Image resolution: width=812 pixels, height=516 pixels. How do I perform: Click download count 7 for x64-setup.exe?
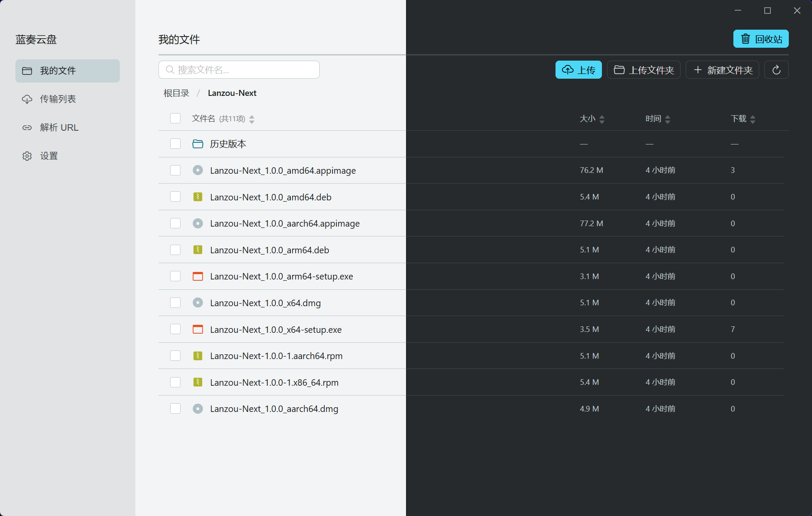[733, 329]
